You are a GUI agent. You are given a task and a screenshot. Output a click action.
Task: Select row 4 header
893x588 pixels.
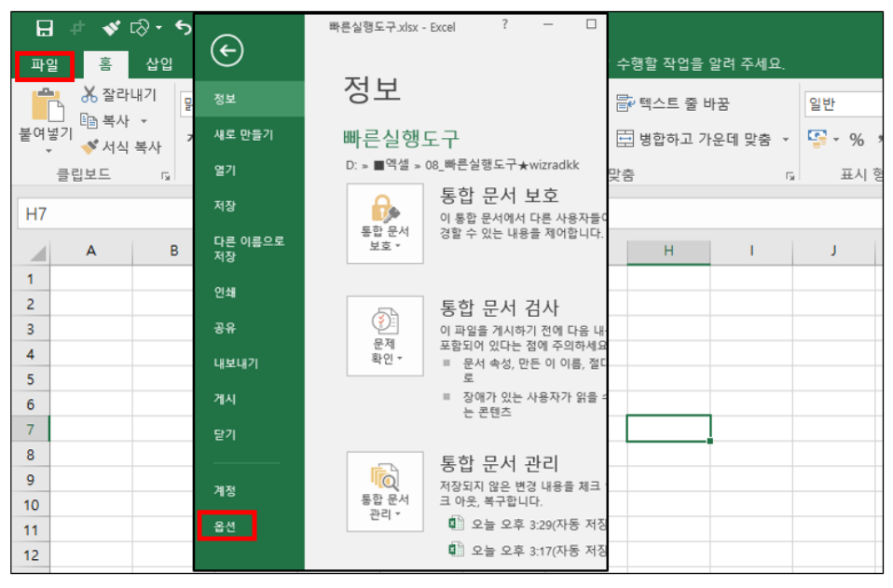coord(31,354)
